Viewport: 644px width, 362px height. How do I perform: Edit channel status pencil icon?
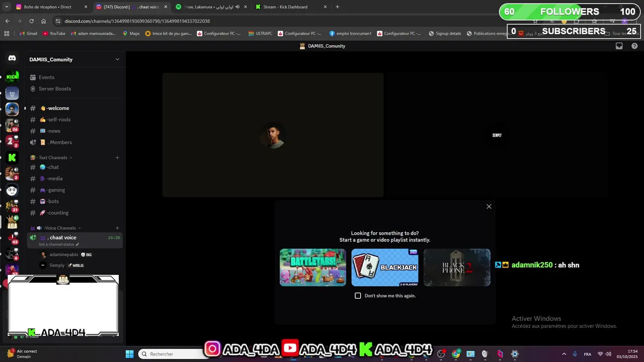77,244
